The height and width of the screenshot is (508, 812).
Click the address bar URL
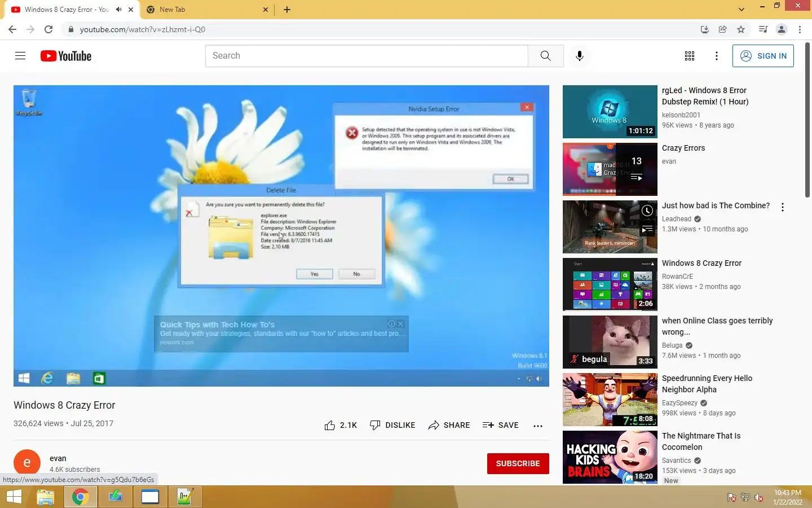tap(143, 29)
